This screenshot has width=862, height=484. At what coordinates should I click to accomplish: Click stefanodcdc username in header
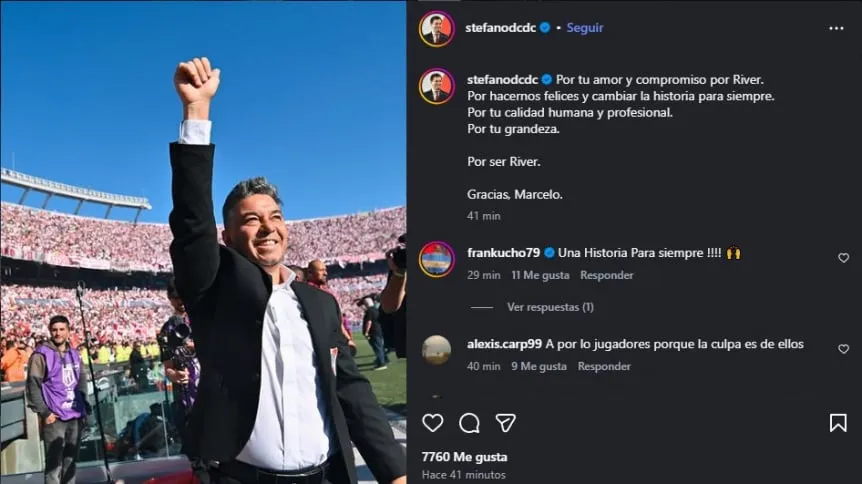pos(501,28)
